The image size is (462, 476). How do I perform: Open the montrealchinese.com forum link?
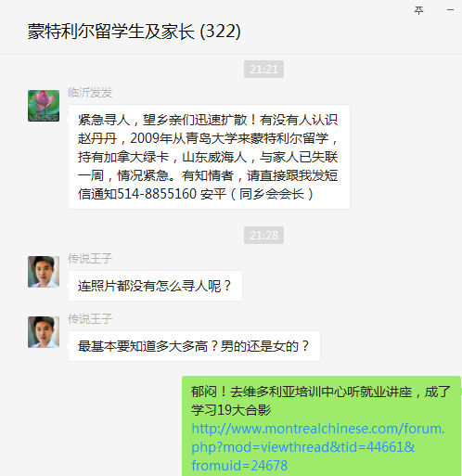pos(317,447)
